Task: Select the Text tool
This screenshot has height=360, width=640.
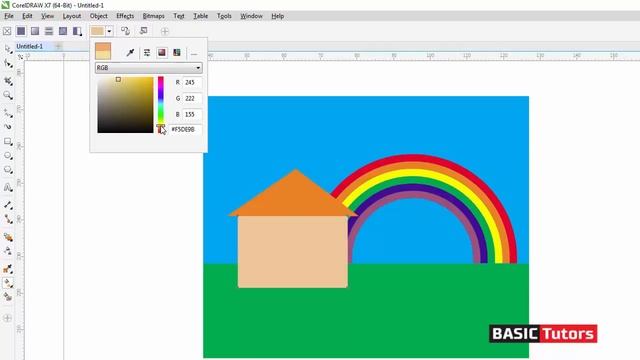Action: (x=8, y=187)
